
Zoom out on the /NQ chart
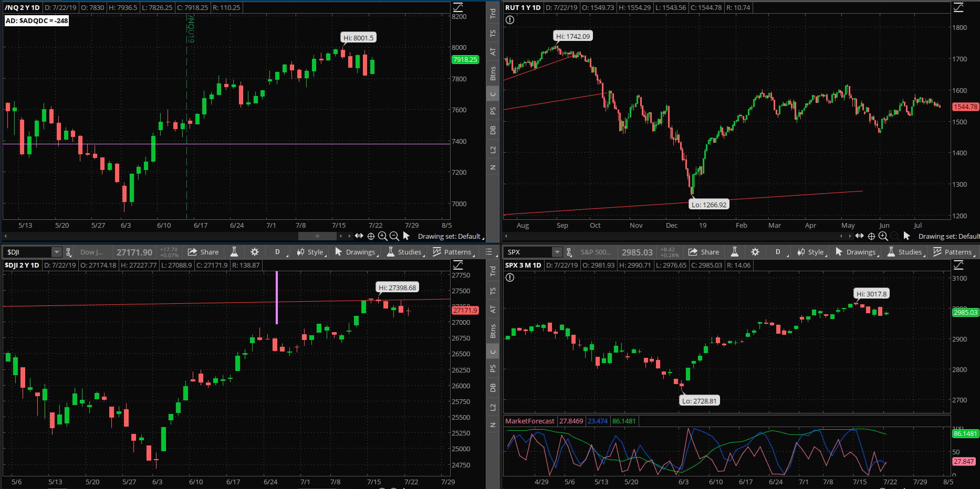coord(394,236)
